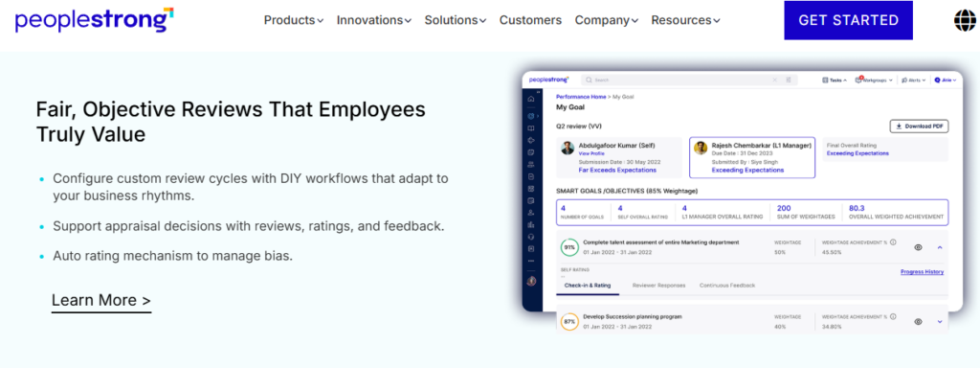
Task: Click the search magnifier icon in dashboard
Action: click(x=589, y=80)
